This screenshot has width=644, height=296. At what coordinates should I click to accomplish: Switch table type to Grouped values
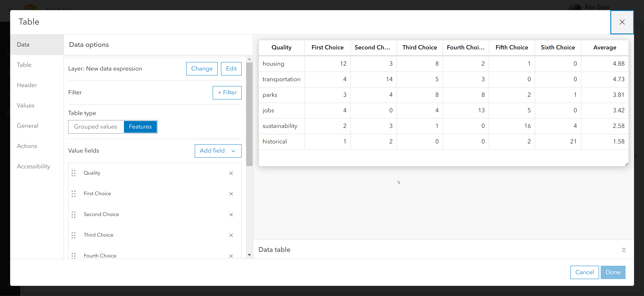click(96, 127)
